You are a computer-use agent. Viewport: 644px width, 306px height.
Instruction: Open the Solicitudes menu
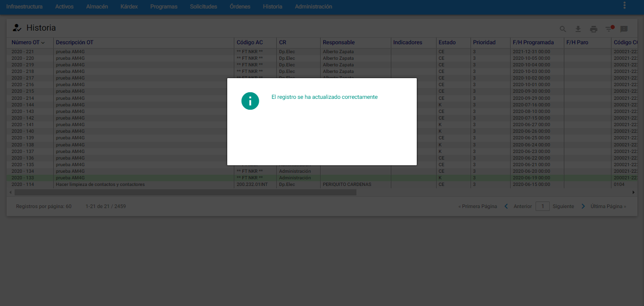tap(204, 7)
